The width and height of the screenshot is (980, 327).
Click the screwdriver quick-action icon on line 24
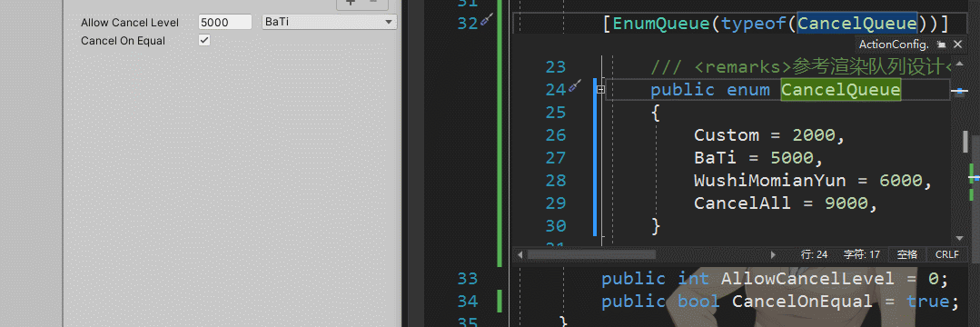coord(574,86)
